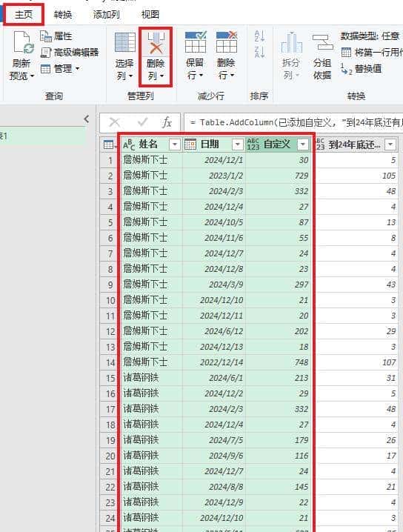
Task: Select the 到24年底还... column header
Action: point(356,145)
